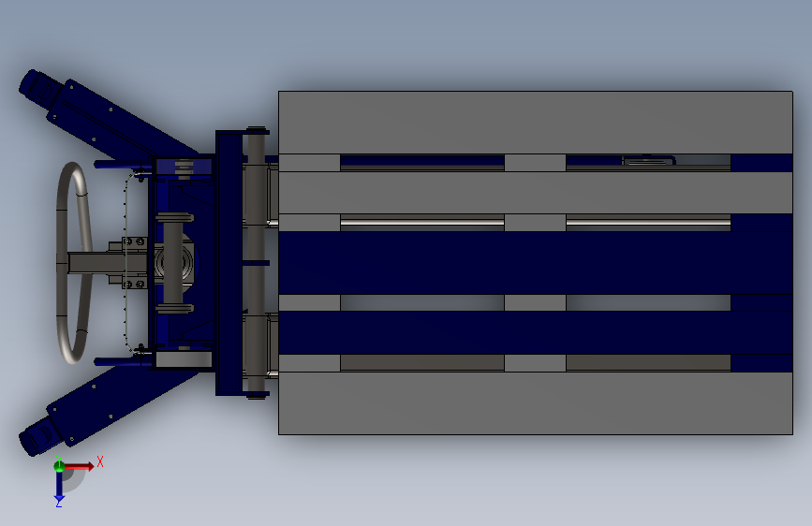Click the red X axis arrow of the triad
This screenshot has height=526, width=812.
point(80,466)
